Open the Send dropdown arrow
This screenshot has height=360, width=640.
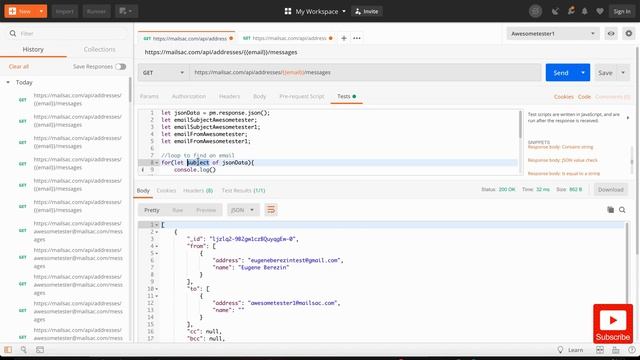583,73
